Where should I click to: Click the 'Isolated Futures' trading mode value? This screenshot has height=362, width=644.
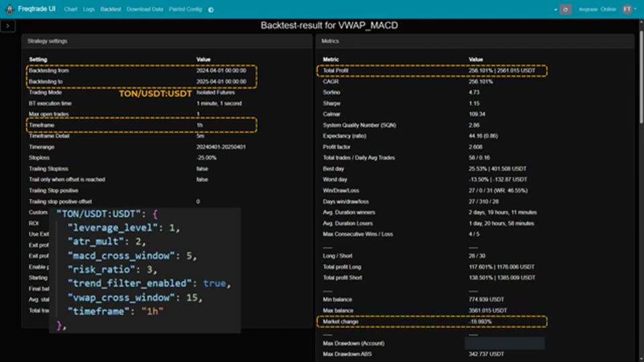click(215, 93)
